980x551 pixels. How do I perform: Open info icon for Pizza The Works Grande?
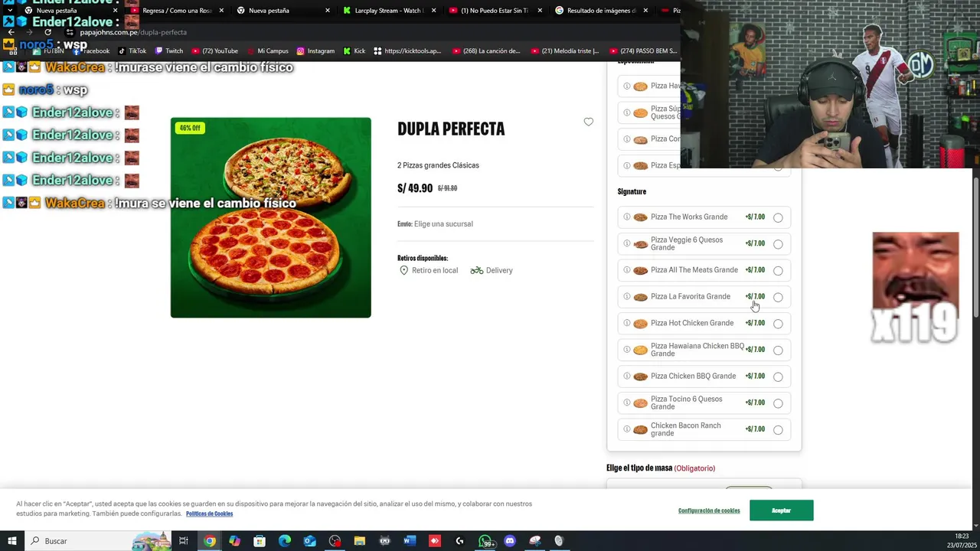tap(626, 217)
